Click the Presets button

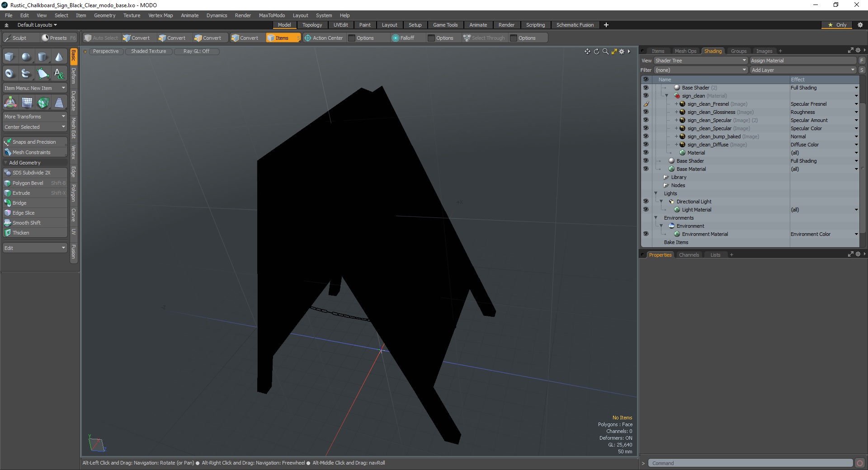pos(58,38)
